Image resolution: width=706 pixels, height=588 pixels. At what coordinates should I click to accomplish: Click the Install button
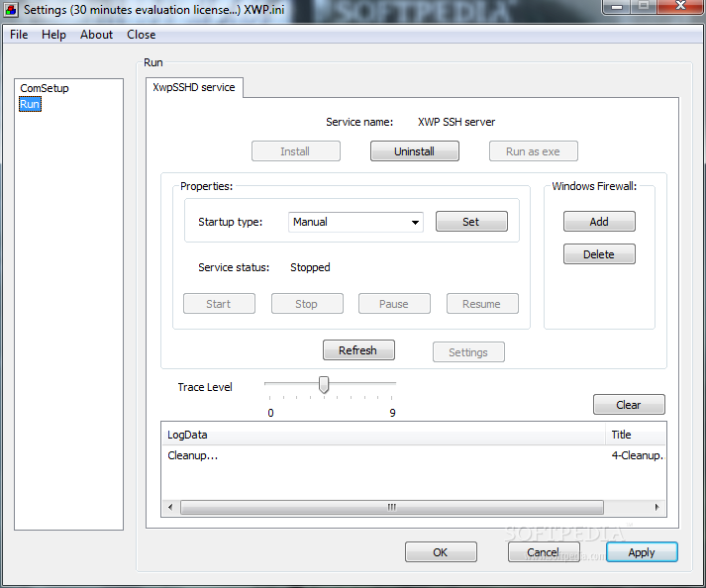click(296, 151)
